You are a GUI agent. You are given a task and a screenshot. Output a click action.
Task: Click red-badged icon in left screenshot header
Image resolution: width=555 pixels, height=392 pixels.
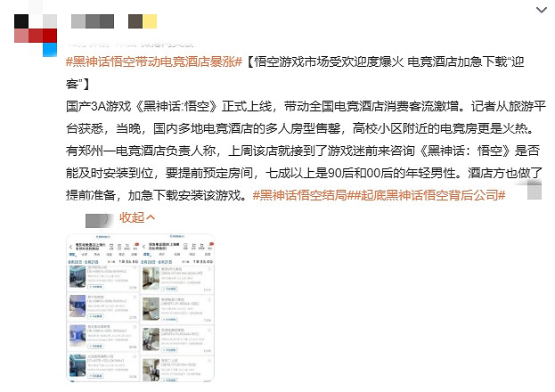[135, 243]
